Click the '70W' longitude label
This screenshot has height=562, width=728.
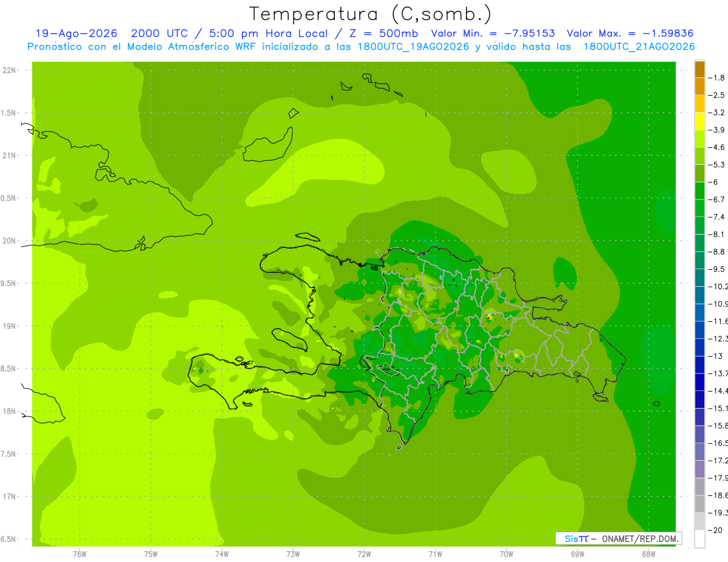coord(507,554)
